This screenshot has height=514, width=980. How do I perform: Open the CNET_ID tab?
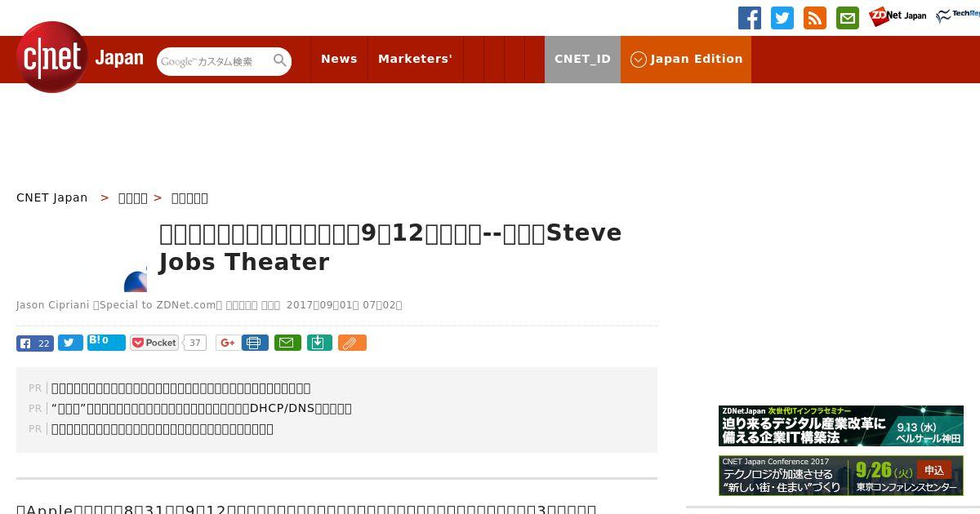[582, 59]
